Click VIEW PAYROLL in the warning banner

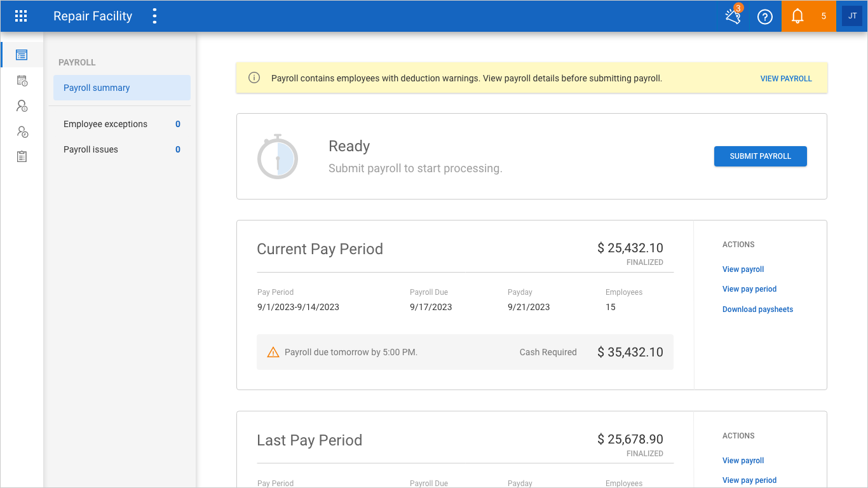(786, 79)
